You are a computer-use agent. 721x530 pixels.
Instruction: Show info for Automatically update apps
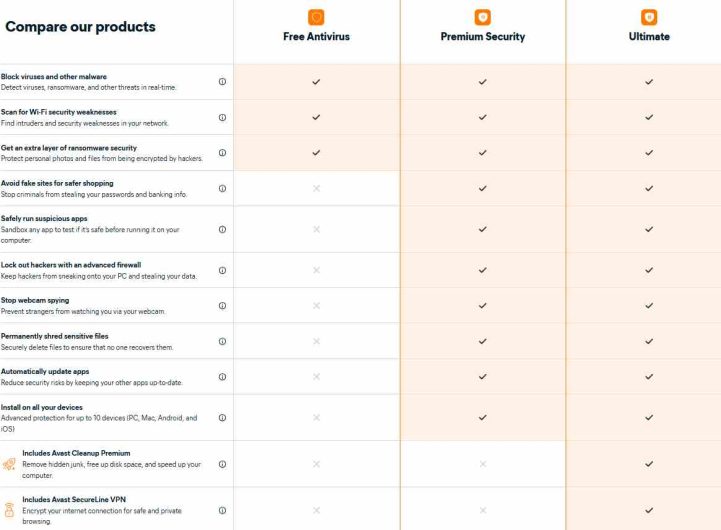[222, 376]
